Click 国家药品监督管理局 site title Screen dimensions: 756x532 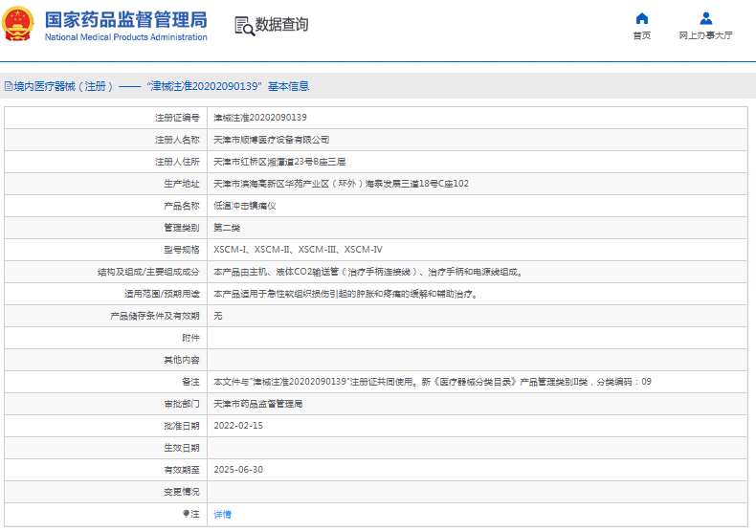[125, 20]
